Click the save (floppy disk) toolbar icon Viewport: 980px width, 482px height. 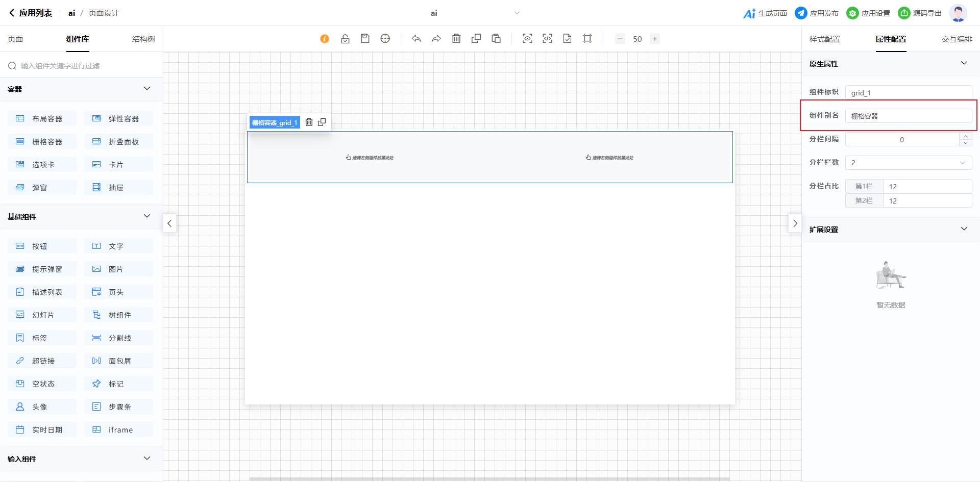(x=365, y=39)
